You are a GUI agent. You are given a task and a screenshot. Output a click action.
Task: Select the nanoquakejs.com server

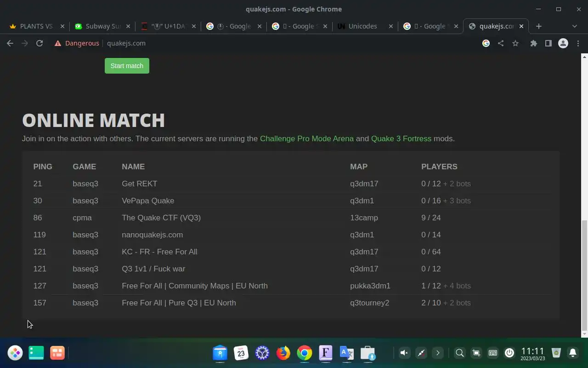(291, 235)
